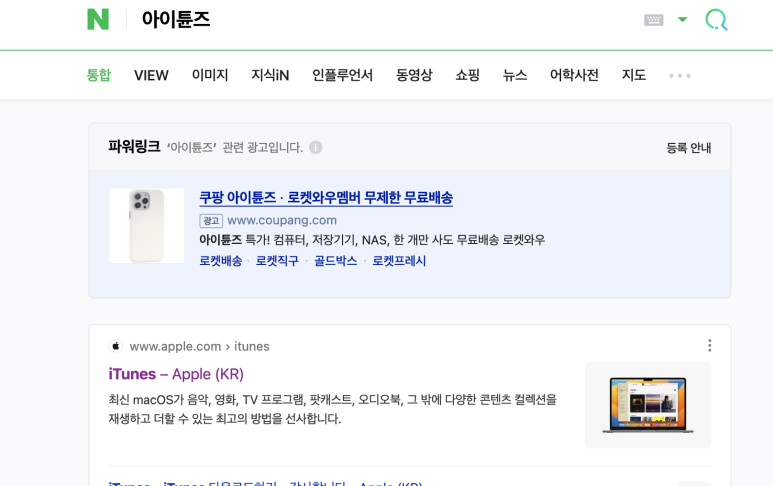Click the green Naver N logo
Image resolution: width=773 pixels, height=486 pixels.
(x=98, y=20)
